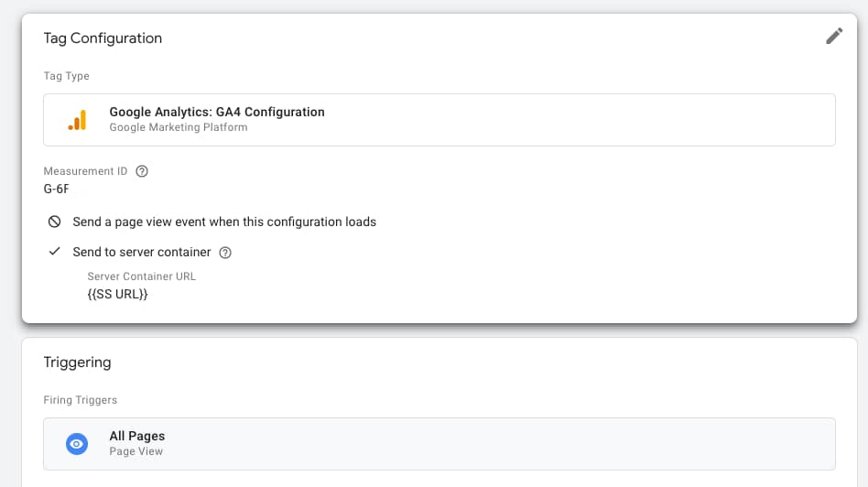Click the checkmark beside Send to server container
The height and width of the screenshot is (487, 868).
[54, 251]
